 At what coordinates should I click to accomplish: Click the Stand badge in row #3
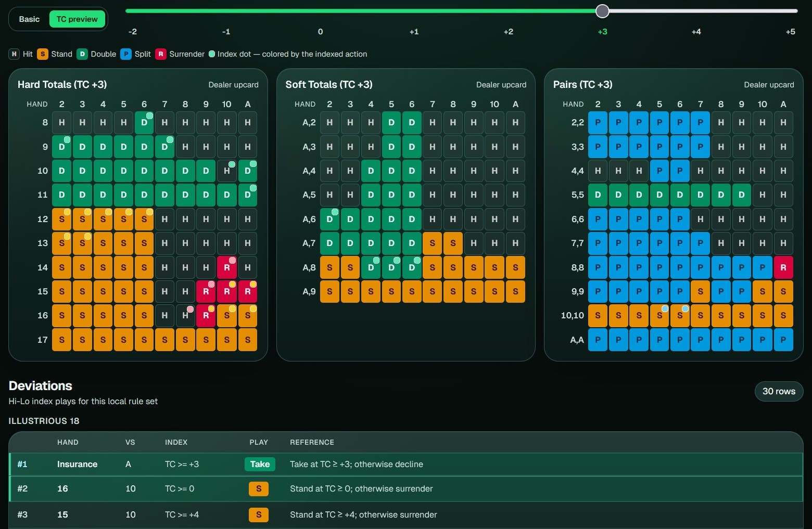tap(259, 514)
